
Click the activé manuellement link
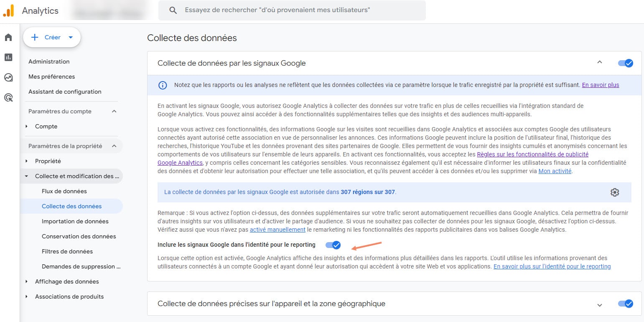[x=277, y=230]
